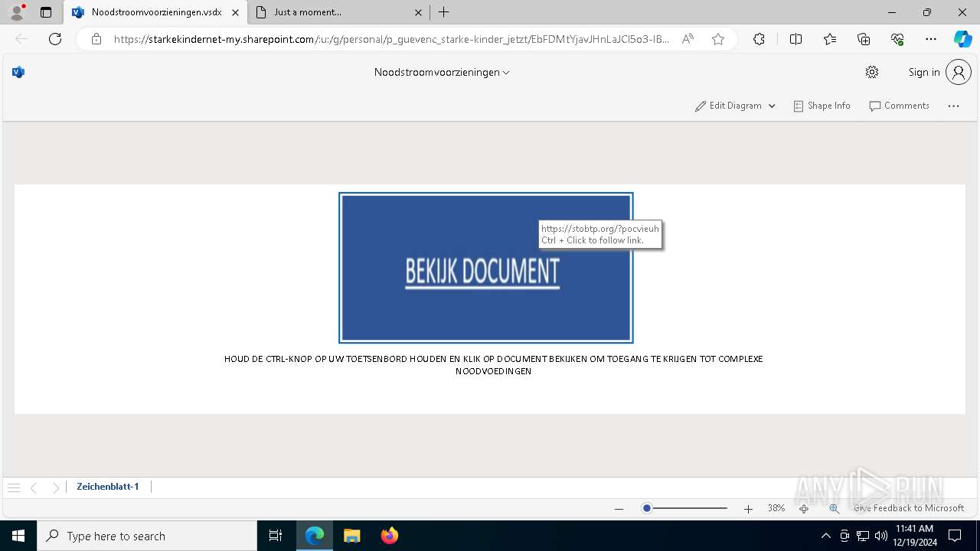Open the all pages list icon
The width and height of the screenshot is (980, 551).
tap(13, 487)
